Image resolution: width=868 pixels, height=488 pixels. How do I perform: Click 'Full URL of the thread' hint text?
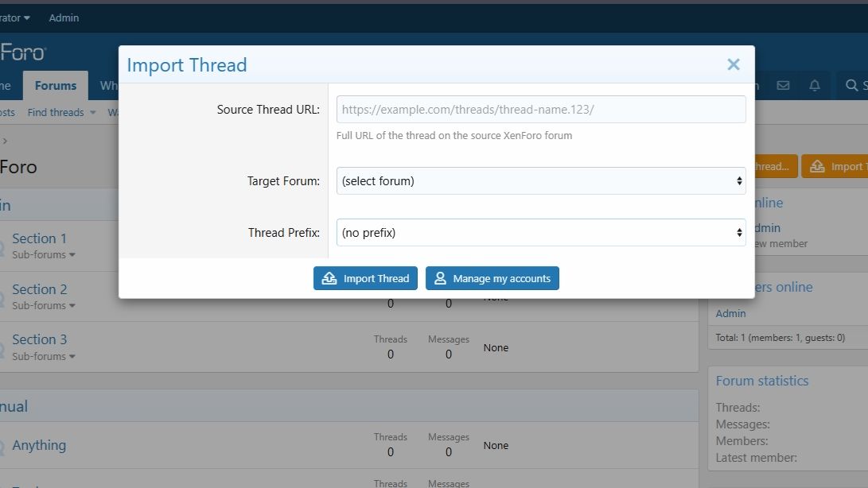coord(454,136)
